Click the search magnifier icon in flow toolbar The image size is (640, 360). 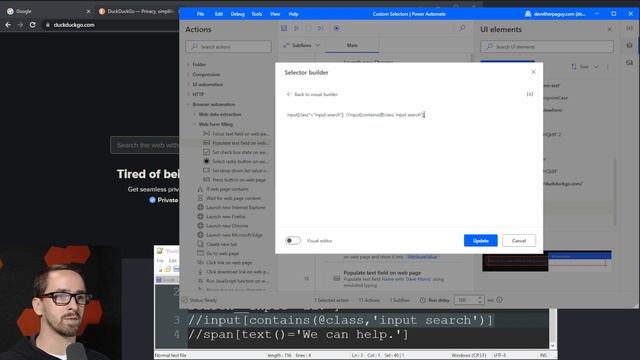click(x=462, y=28)
